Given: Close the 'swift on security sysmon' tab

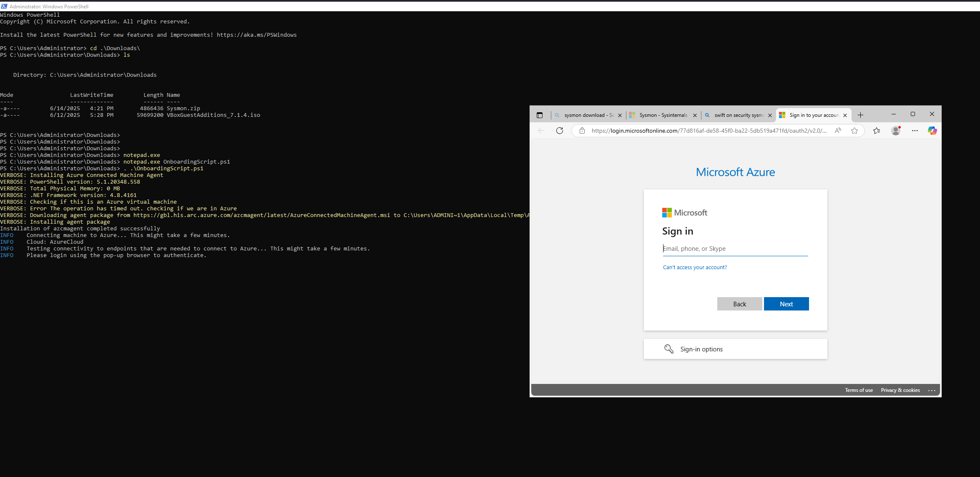Looking at the screenshot, I should [770, 116].
